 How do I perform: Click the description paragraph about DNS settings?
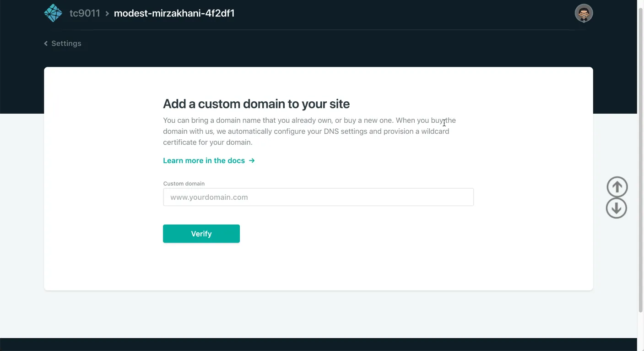pos(306,132)
